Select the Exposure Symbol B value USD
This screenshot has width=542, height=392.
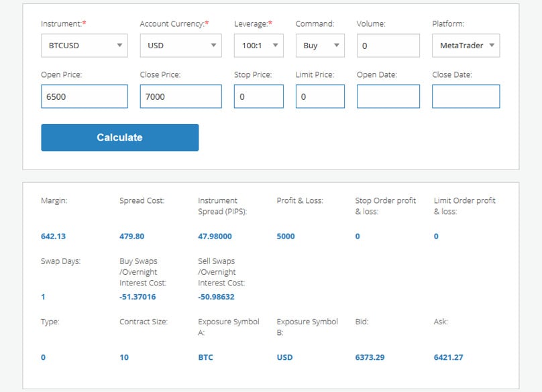click(284, 357)
